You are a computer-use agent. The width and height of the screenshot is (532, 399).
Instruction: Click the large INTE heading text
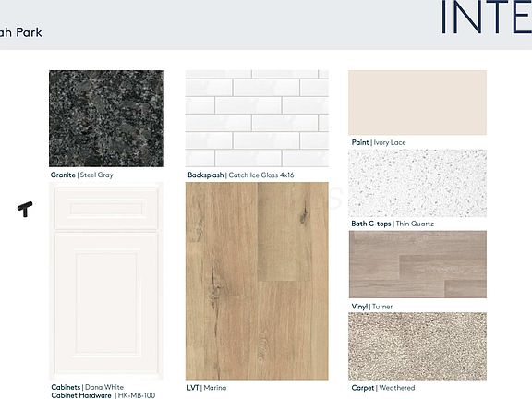click(x=486, y=18)
